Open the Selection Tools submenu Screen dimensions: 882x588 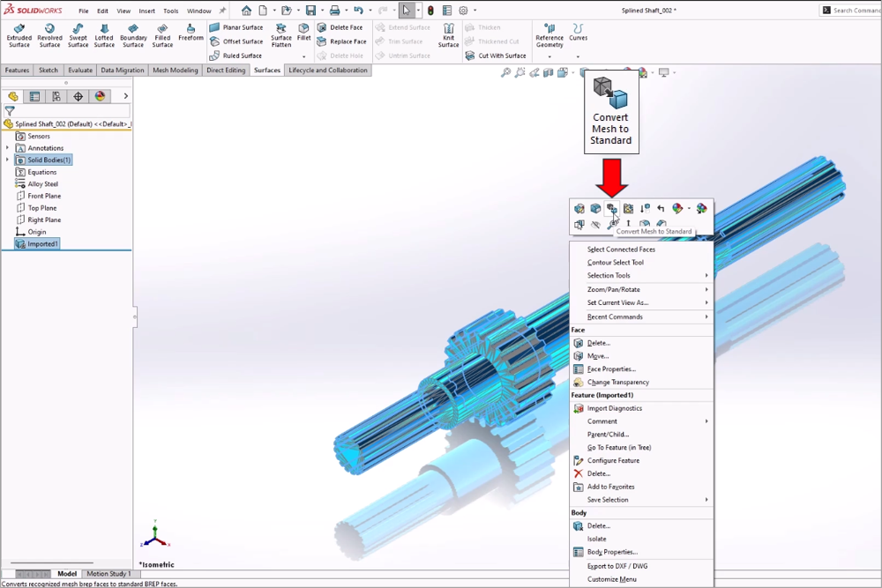tap(641, 275)
